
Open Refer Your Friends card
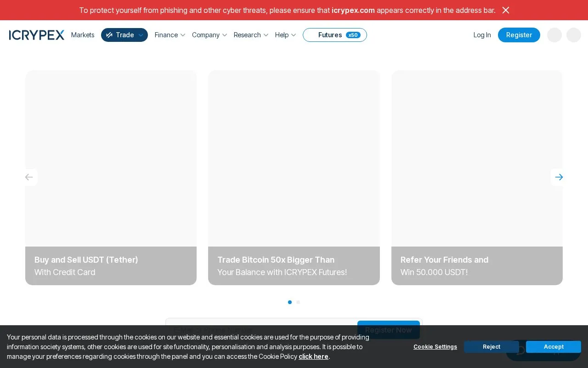click(477, 178)
